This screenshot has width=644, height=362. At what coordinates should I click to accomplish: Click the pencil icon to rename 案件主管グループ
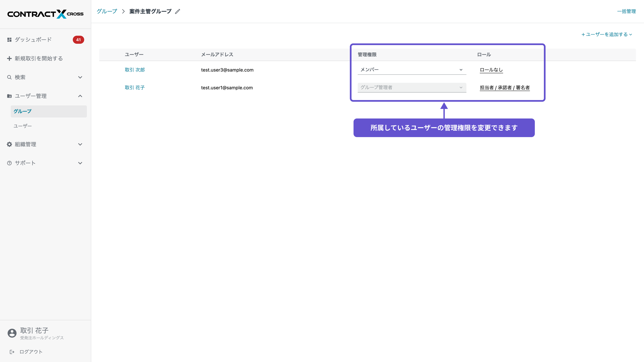pos(177,11)
